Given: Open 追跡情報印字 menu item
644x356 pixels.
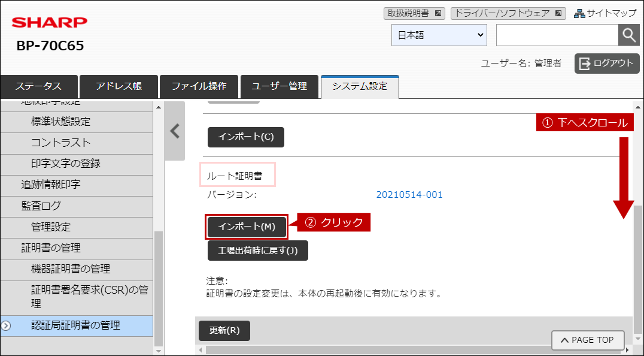Looking at the screenshot, I should (77, 185).
